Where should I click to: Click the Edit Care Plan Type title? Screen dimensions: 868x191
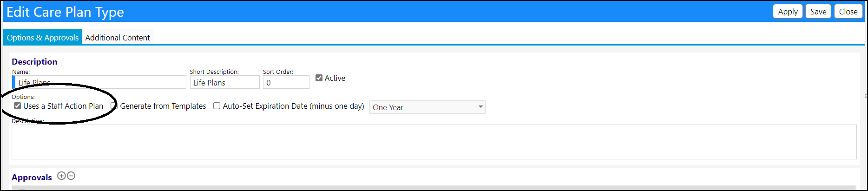click(65, 12)
